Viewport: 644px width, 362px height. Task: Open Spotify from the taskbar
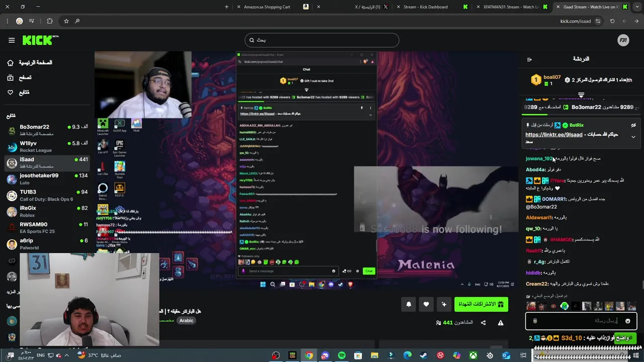coord(342,355)
